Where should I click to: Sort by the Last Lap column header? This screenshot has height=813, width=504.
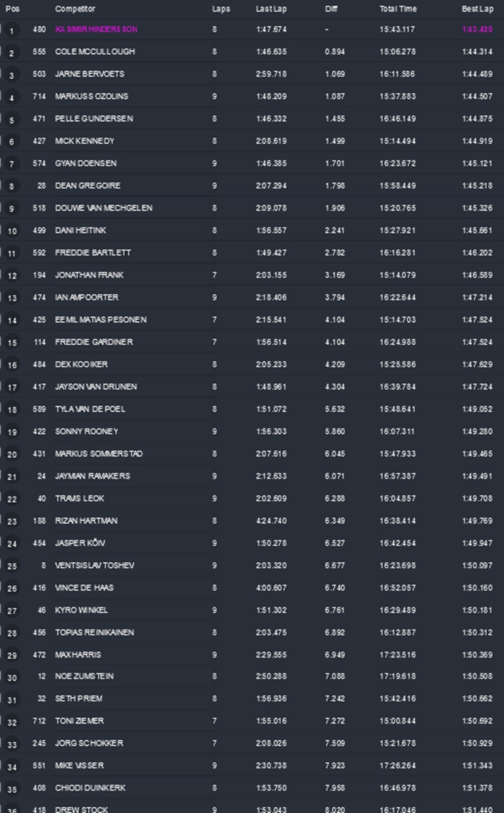[x=269, y=9]
